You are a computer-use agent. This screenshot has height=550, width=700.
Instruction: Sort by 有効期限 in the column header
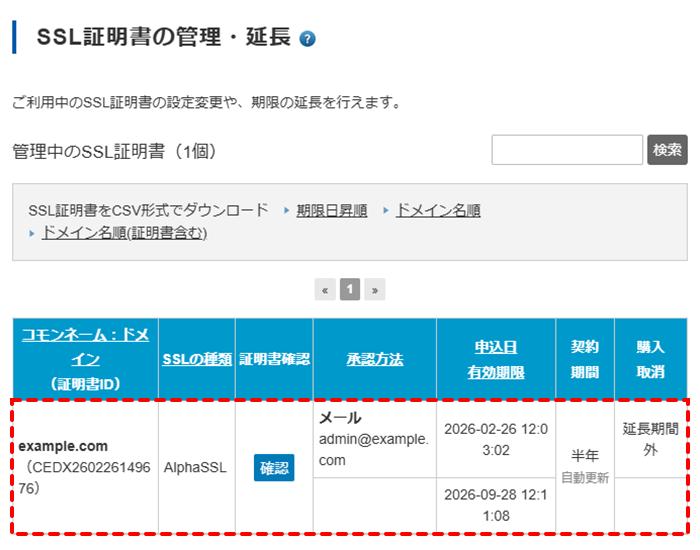click(x=495, y=372)
